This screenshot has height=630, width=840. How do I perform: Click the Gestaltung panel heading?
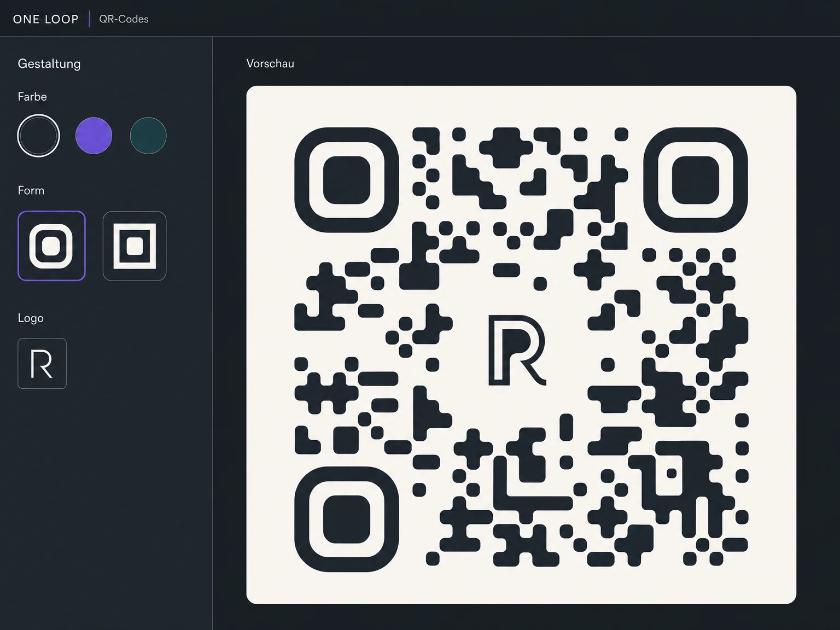tap(49, 64)
